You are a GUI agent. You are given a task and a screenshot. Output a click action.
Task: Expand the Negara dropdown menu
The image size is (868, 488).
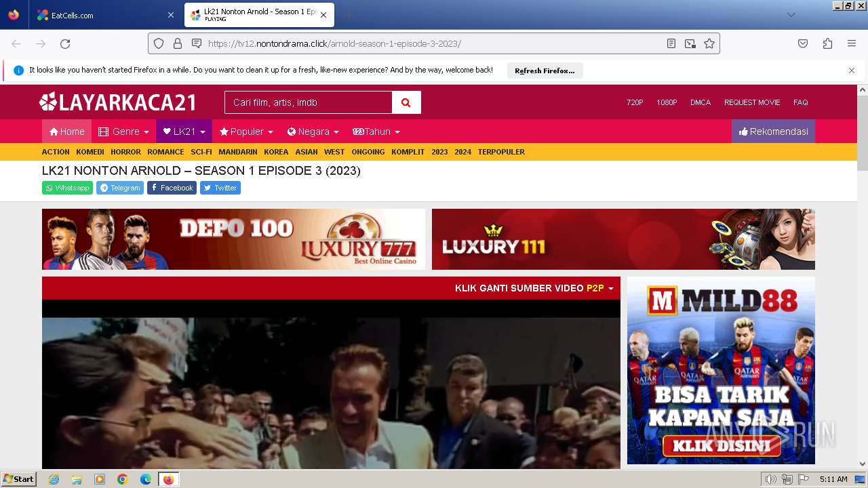click(x=313, y=131)
